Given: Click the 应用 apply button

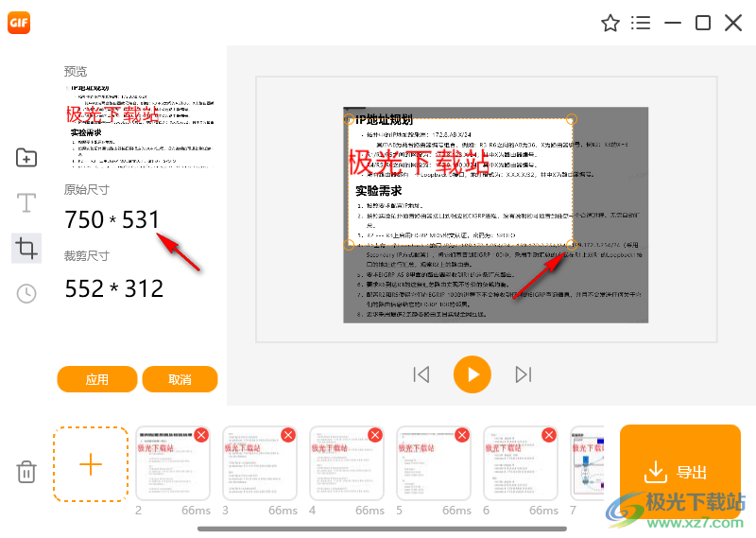Looking at the screenshot, I should coord(96,379).
